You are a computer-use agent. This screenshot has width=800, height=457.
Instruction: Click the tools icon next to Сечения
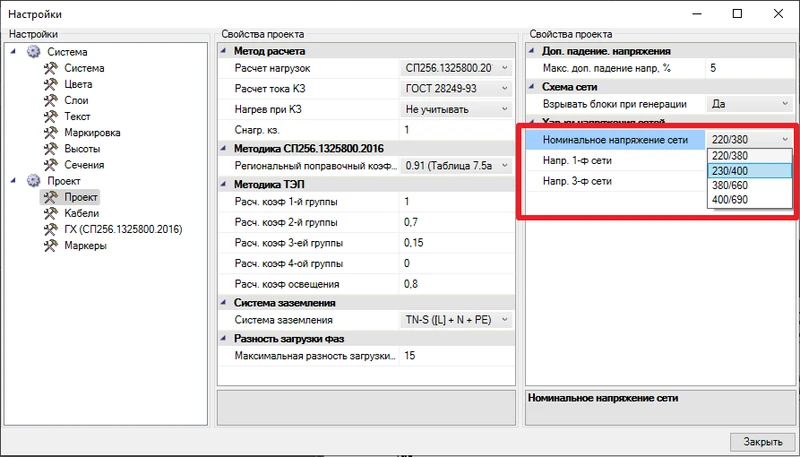[x=51, y=164]
